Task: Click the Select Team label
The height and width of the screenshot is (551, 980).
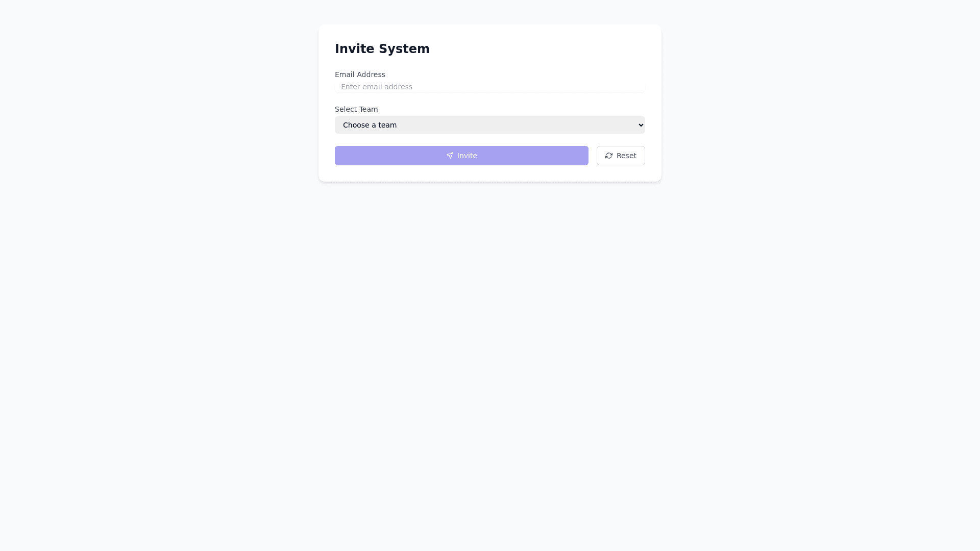Action: pyautogui.click(x=356, y=109)
